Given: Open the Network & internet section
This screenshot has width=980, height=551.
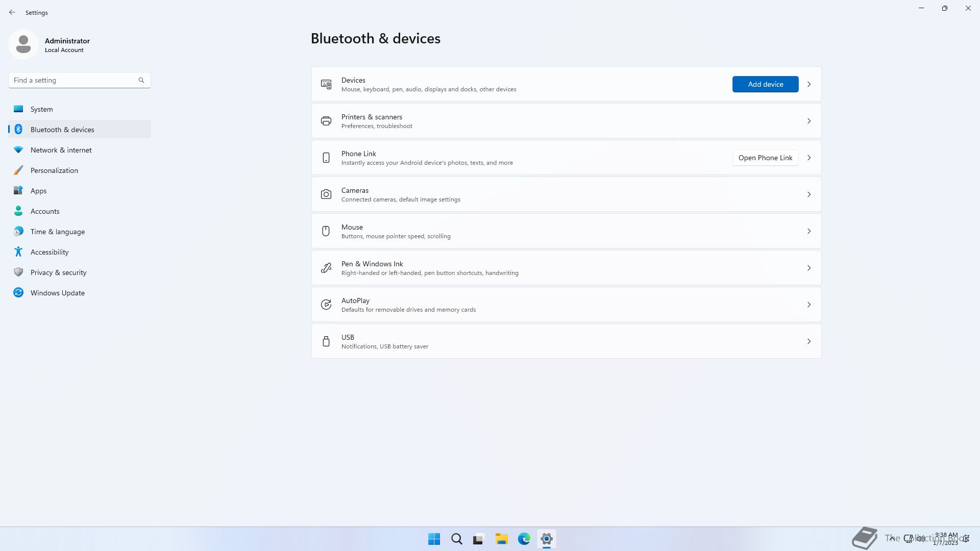Looking at the screenshot, I should coord(61,150).
